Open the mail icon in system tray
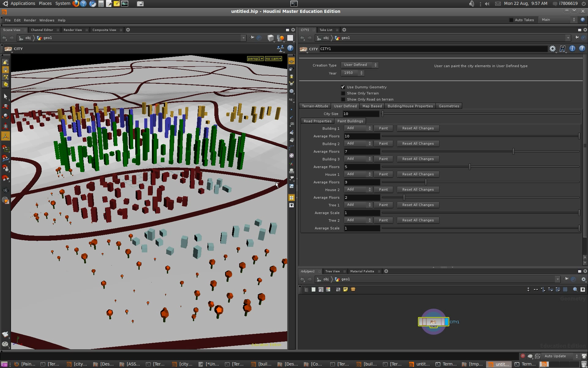Screen dimensions: 588x368 pos(498,4)
